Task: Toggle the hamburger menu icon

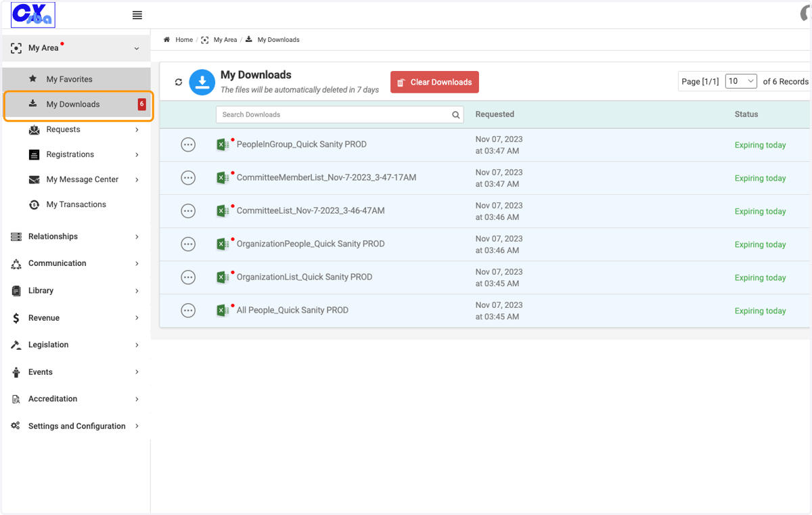Action: (x=137, y=15)
